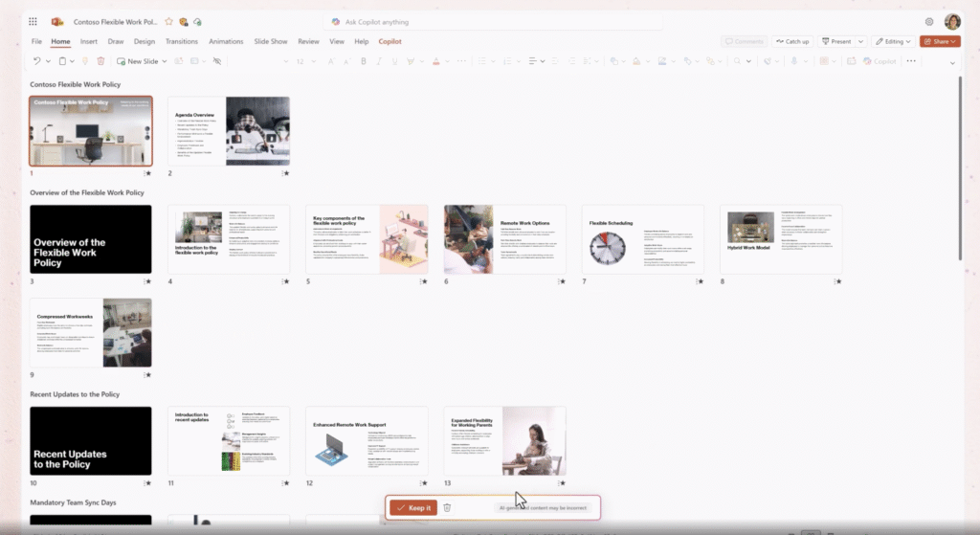Switch to the Draw tab
This screenshot has width=980, height=535.
click(116, 41)
